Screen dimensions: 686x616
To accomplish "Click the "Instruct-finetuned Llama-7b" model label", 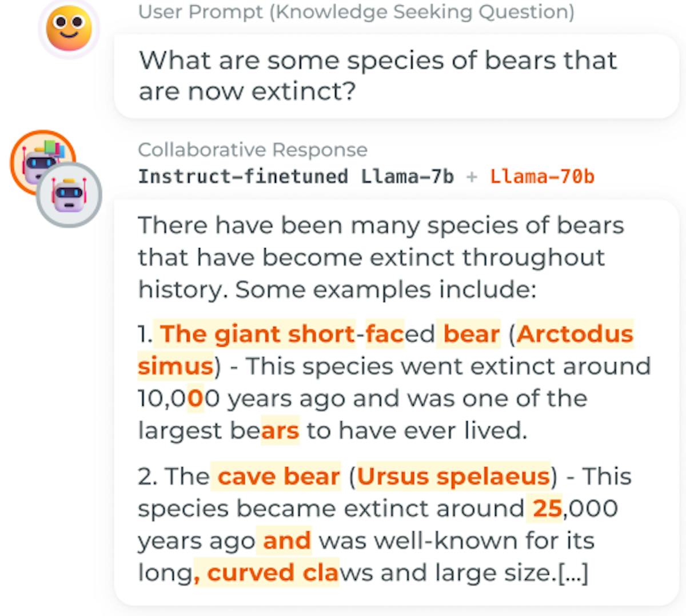I will (296, 176).
